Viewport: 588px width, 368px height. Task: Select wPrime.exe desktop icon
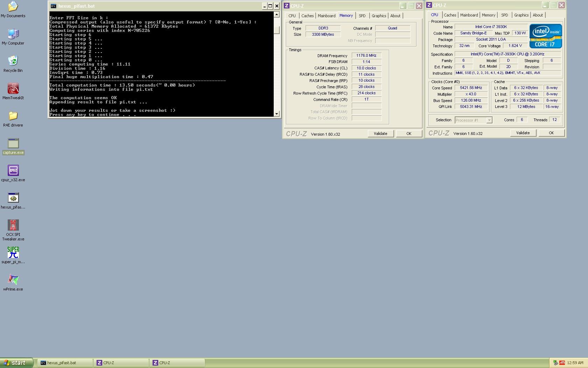tap(13, 283)
